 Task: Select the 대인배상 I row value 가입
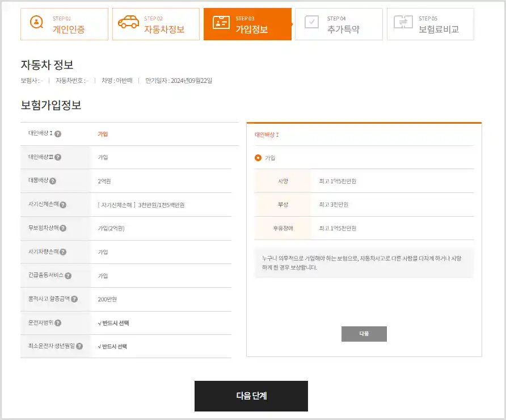pyautogui.click(x=103, y=134)
